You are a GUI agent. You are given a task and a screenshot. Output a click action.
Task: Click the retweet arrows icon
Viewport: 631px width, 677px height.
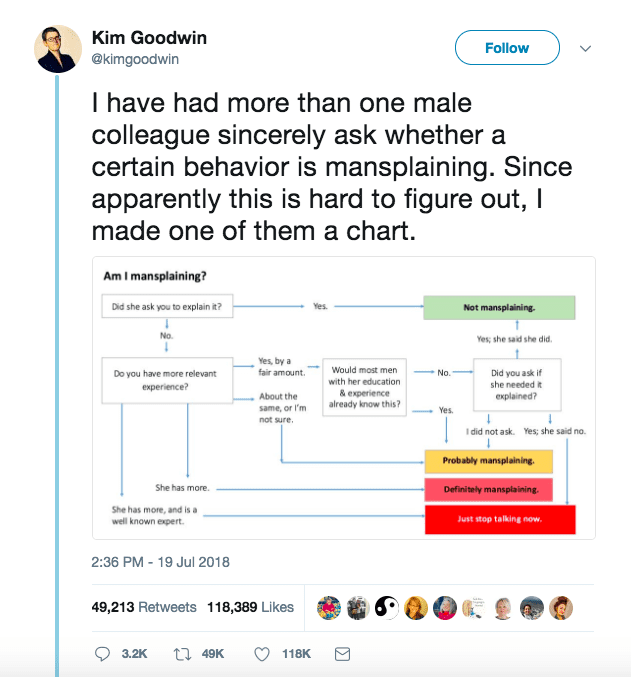coord(182,654)
